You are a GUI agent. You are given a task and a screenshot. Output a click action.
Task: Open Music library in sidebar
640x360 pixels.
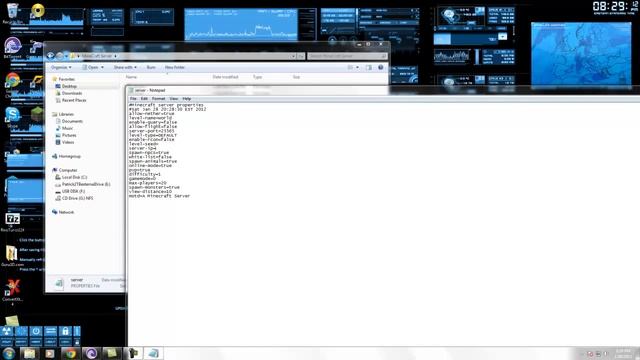(67, 128)
